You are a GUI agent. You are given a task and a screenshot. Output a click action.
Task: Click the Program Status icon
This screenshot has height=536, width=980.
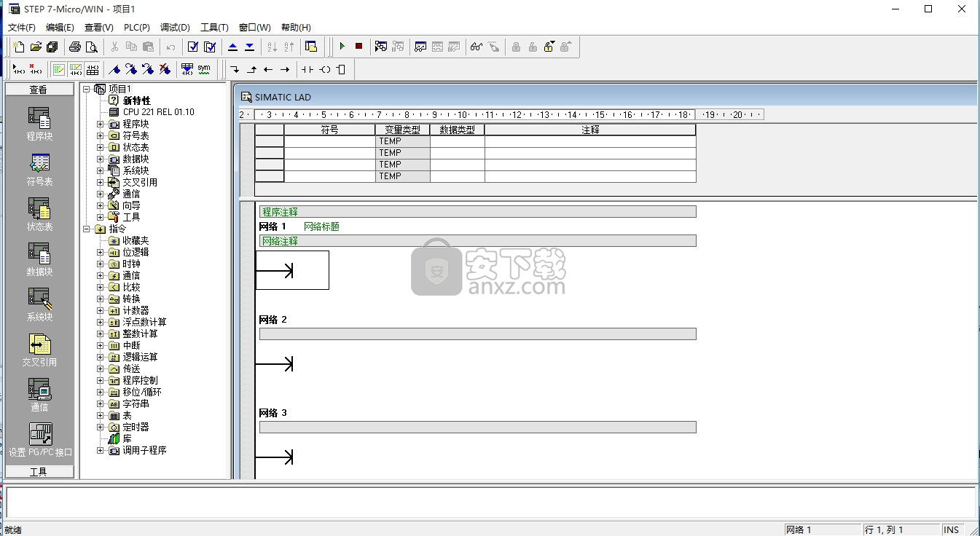tap(381, 47)
